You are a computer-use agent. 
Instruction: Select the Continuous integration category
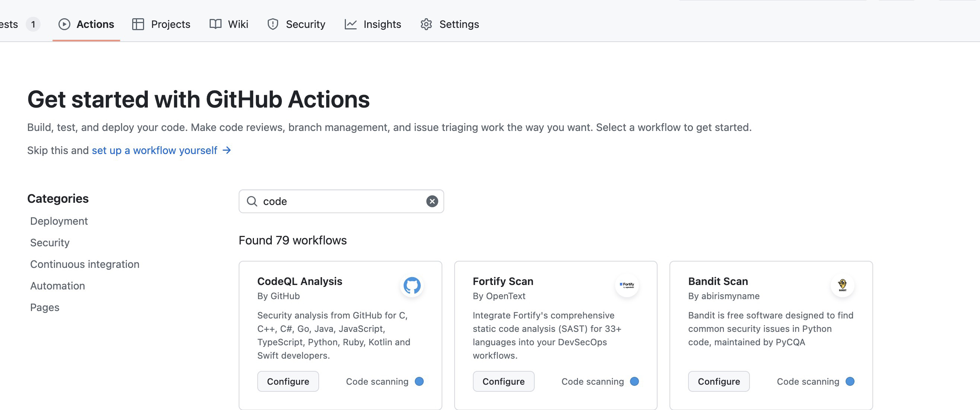[x=85, y=264]
